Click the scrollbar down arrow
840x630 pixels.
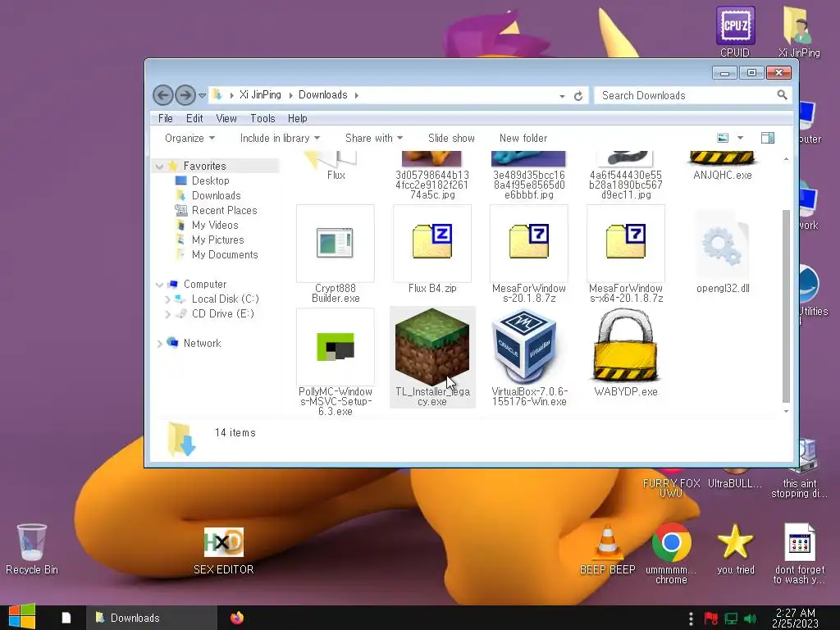point(786,412)
